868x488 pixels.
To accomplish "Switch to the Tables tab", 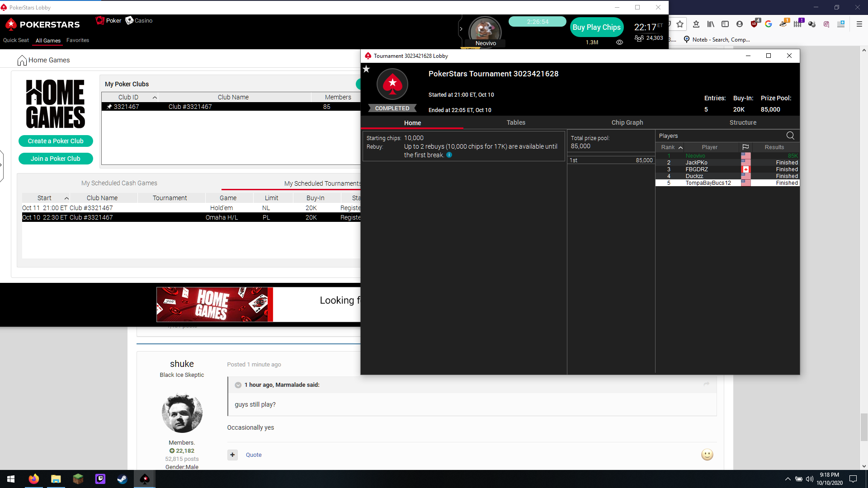I will point(516,122).
